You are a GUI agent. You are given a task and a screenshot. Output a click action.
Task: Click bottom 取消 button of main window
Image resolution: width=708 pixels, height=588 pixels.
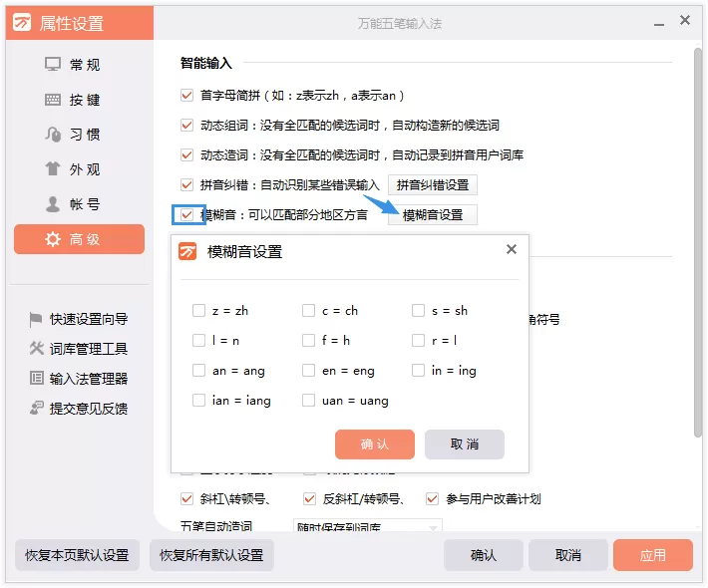tap(568, 555)
